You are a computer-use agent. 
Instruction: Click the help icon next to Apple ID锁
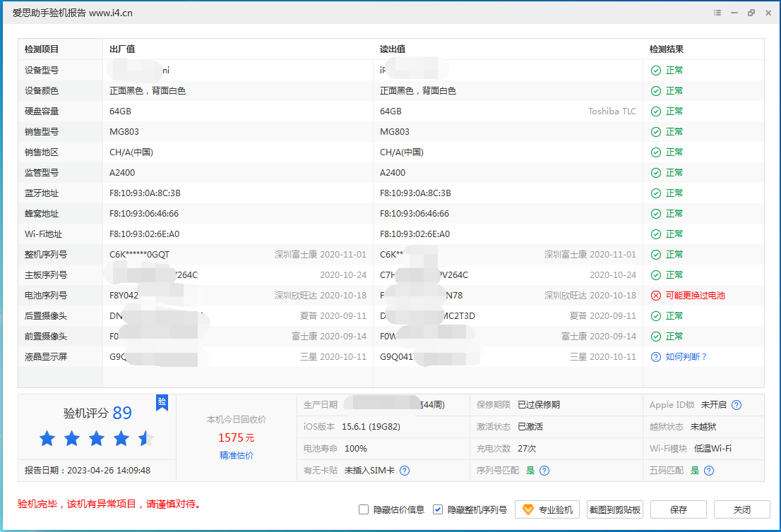(x=737, y=404)
